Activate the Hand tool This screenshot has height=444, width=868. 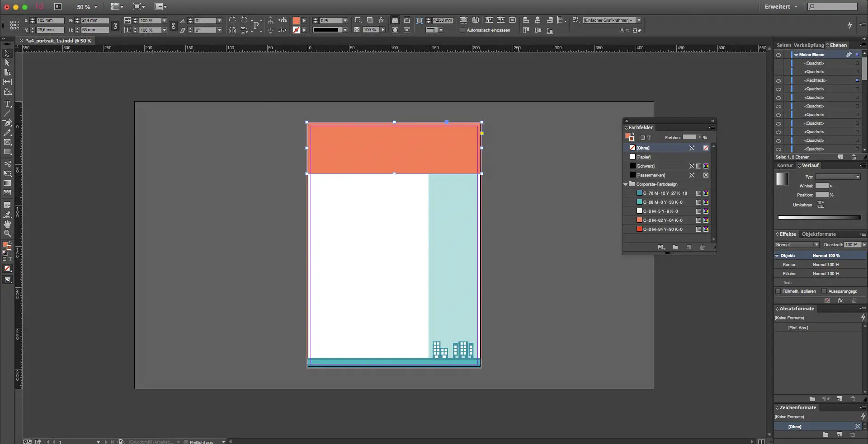click(7, 224)
